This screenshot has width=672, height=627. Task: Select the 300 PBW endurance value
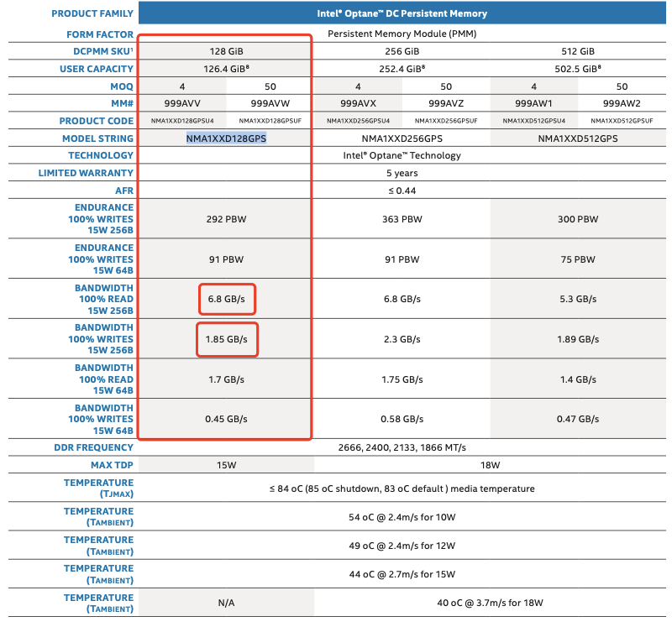[x=578, y=219]
